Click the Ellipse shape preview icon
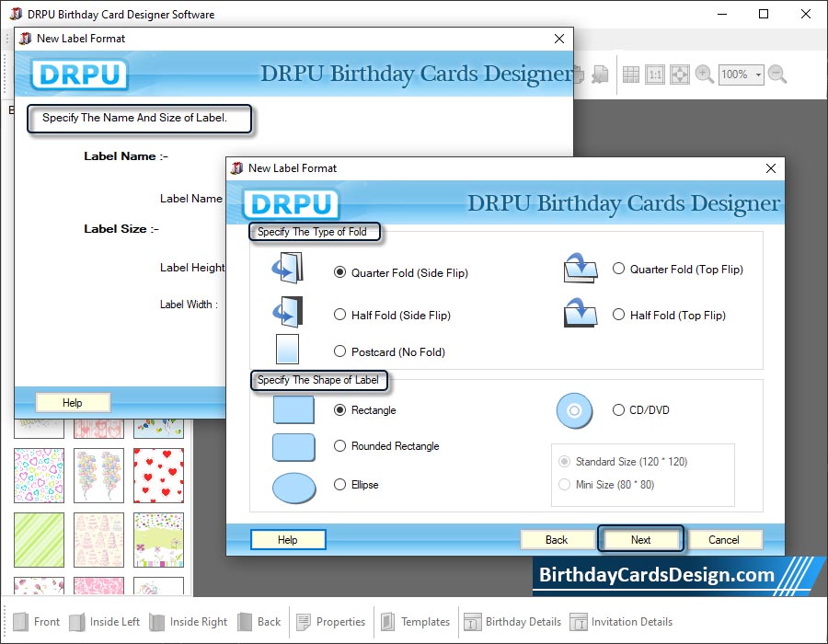 (x=294, y=488)
